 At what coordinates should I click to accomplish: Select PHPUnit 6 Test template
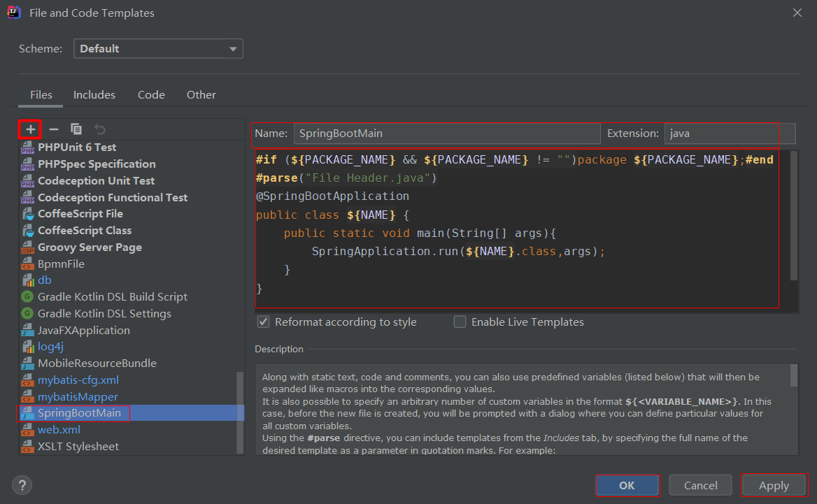tap(132, 147)
